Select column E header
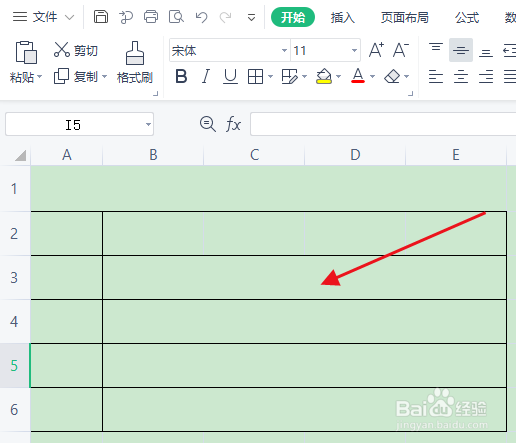The image size is (516, 443). 456,155
